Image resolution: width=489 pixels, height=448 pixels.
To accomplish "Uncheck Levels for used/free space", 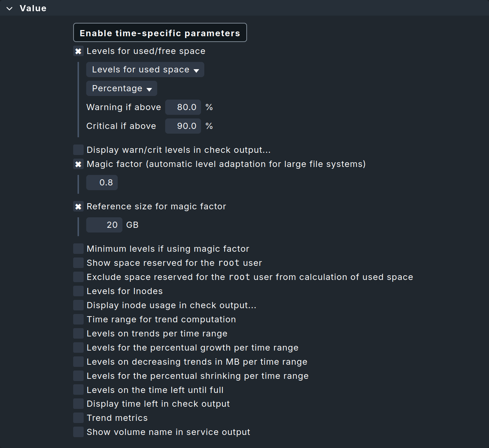I will point(78,51).
